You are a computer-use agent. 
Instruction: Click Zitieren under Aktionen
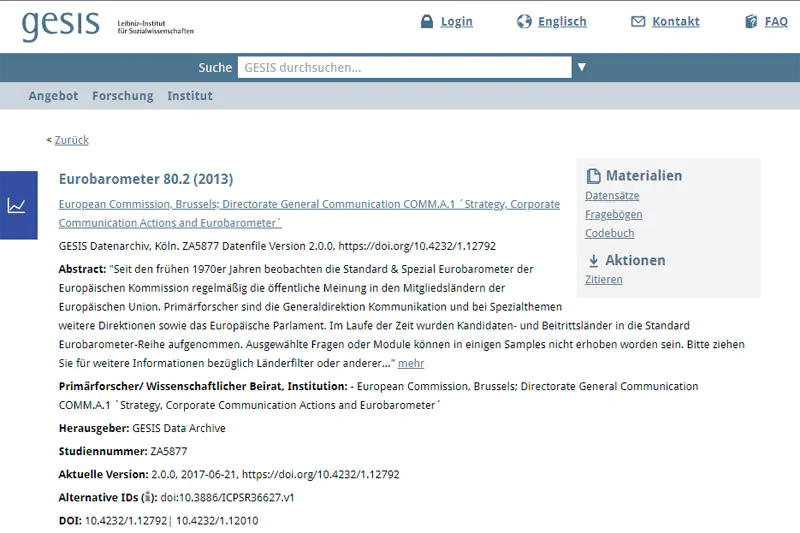pyautogui.click(x=603, y=280)
